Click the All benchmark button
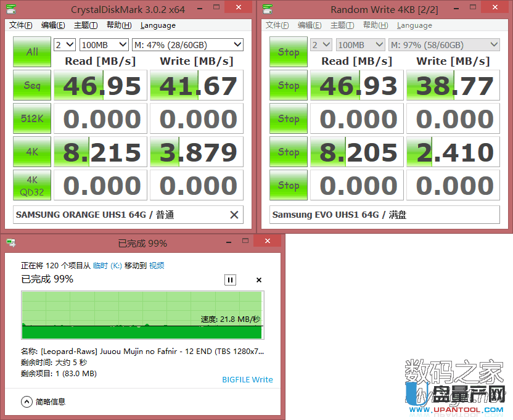The image size is (513, 420). [x=32, y=52]
